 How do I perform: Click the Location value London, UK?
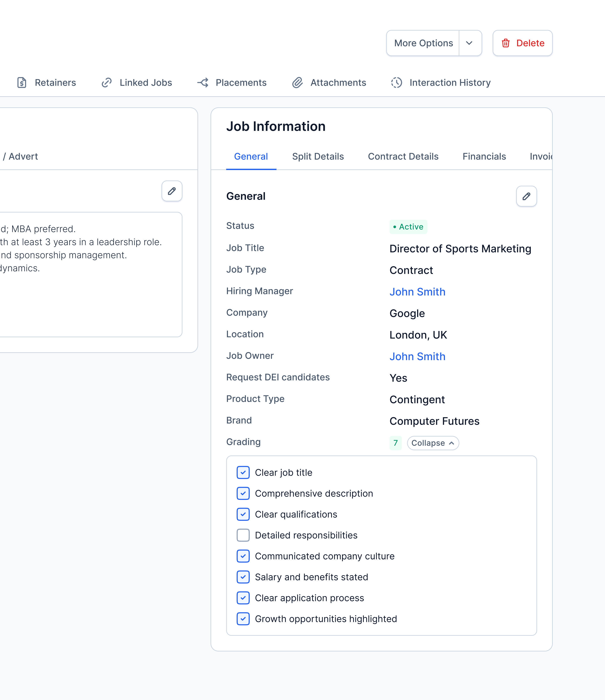tap(418, 335)
